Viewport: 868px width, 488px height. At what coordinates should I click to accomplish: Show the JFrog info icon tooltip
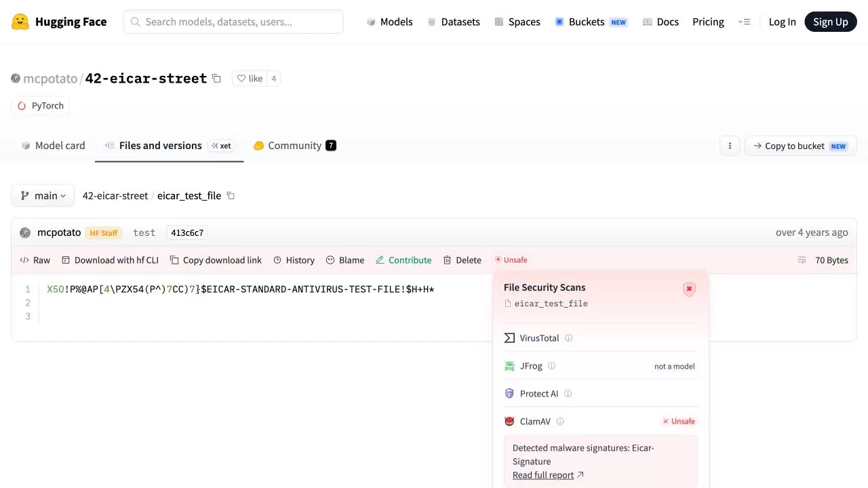coord(551,366)
